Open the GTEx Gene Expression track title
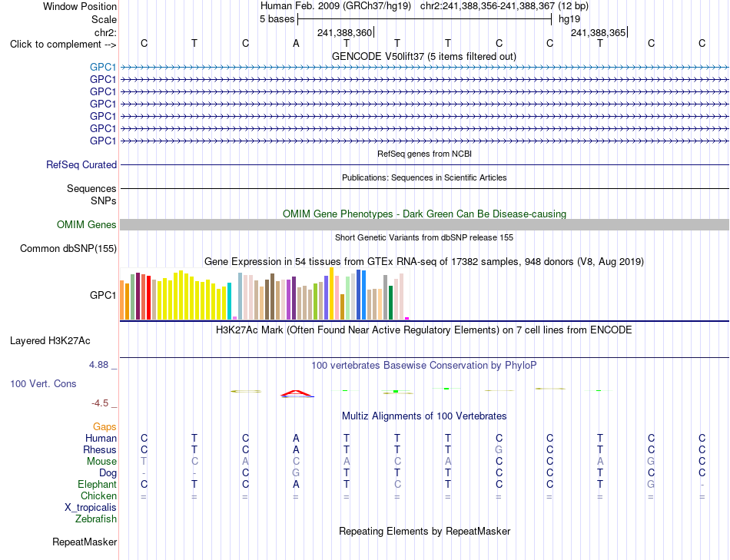Screen dimensions: 730x560 point(424,262)
